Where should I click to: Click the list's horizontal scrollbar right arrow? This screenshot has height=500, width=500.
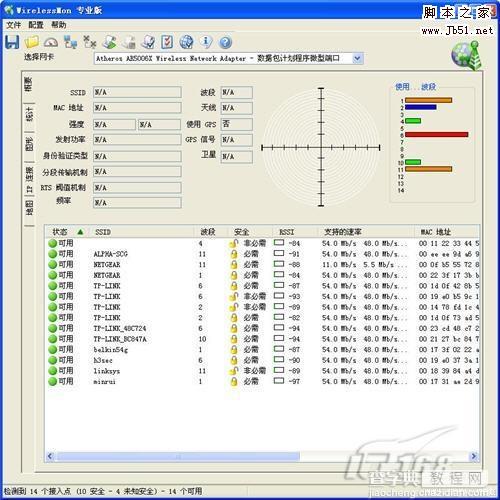pyautogui.click(x=474, y=456)
